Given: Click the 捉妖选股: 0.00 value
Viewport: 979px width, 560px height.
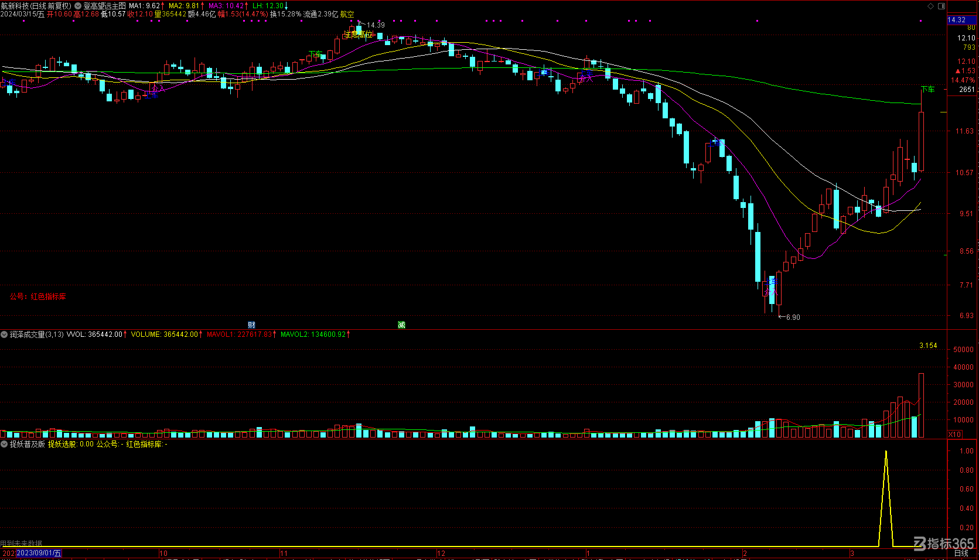Looking at the screenshot, I should [71, 444].
